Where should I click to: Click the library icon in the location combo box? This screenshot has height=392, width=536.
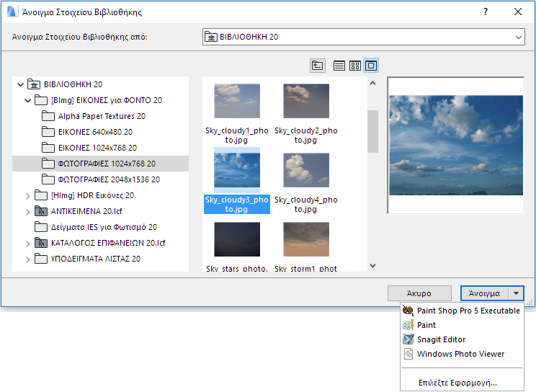click(x=211, y=37)
